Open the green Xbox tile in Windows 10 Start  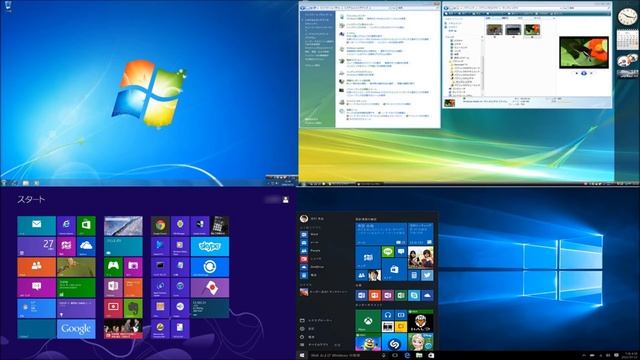tap(368, 321)
